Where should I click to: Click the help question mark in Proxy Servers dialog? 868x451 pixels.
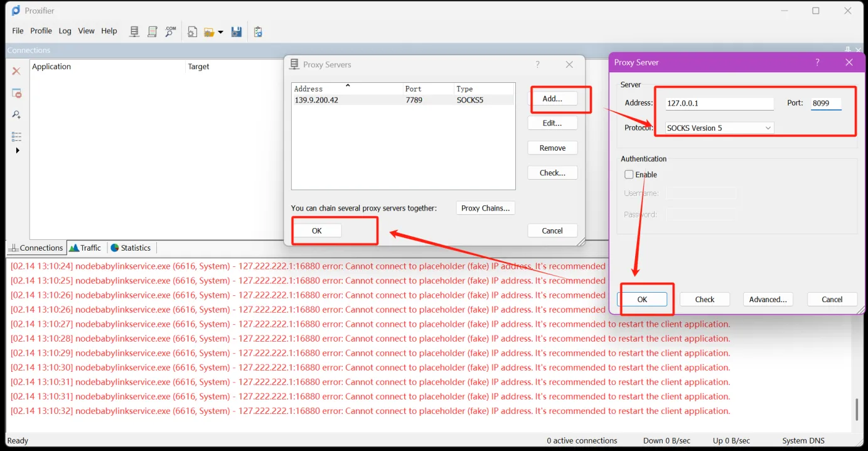click(538, 64)
